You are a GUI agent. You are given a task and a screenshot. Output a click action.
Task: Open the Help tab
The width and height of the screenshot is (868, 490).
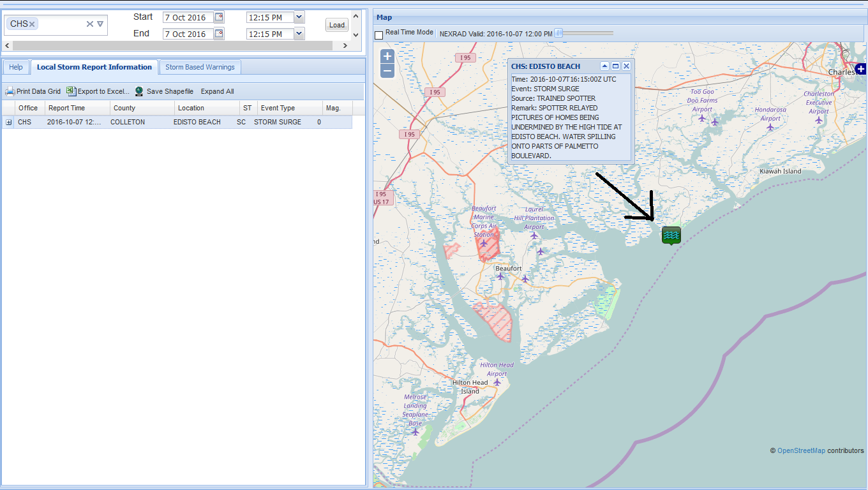(x=16, y=67)
